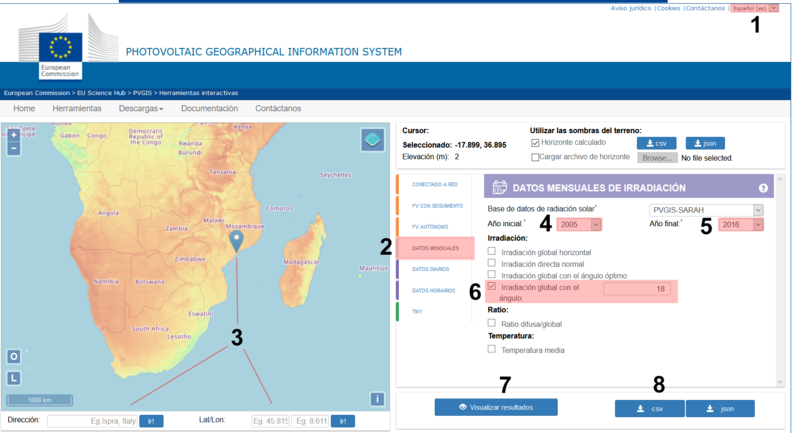Image resolution: width=800 pixels, height=433 pixels.
Task: Focus the longitude input field
Action: pyautogui.click(x=311, y=421)
